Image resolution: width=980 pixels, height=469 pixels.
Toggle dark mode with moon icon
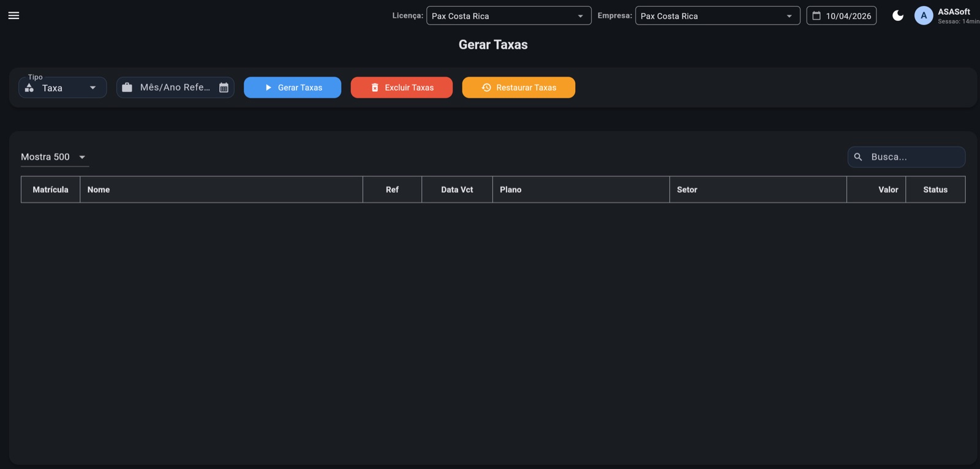[897, 16]
